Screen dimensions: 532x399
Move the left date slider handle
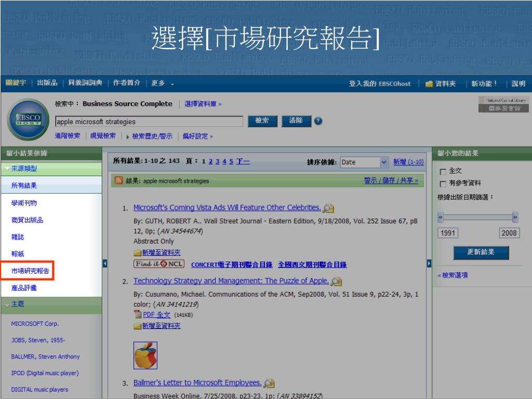[x=441, y=217]
